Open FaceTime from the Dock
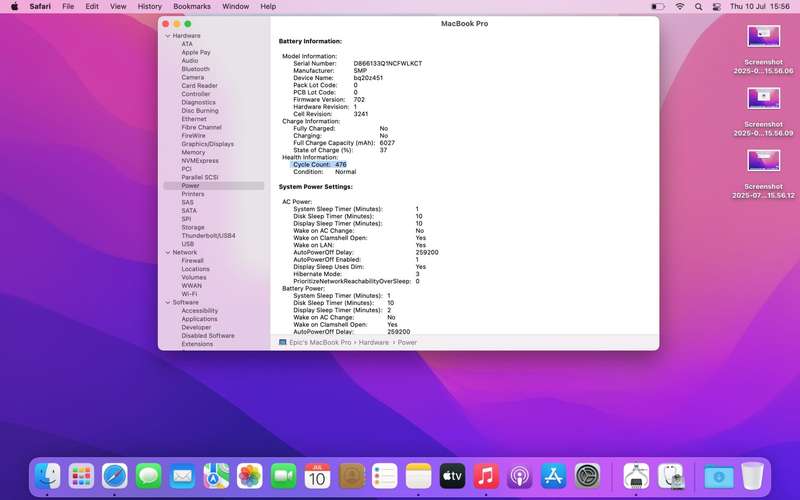 (x=283, y=476)
